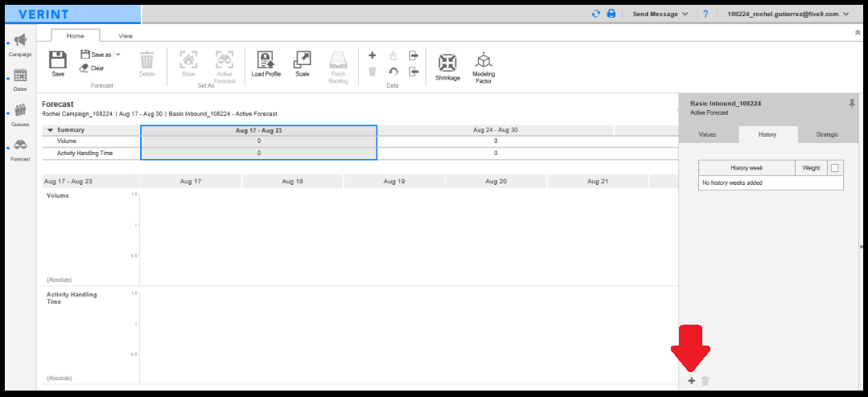The width and height of the screenshot is (868, 397).
Task: Open the Dates sidebar section
Action: point(20,80)
